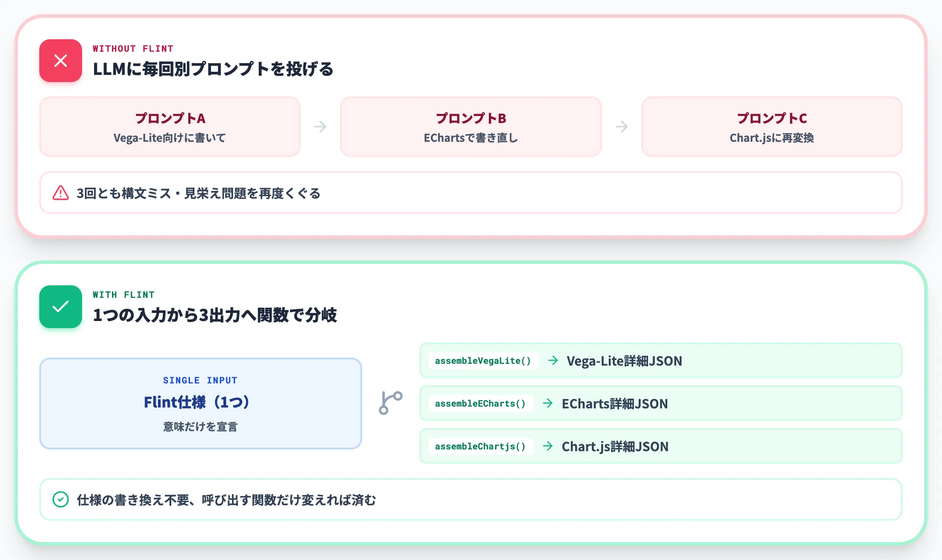
Task: Click the Vega-Lite詳細JSON output label
Action: [624, 361]
